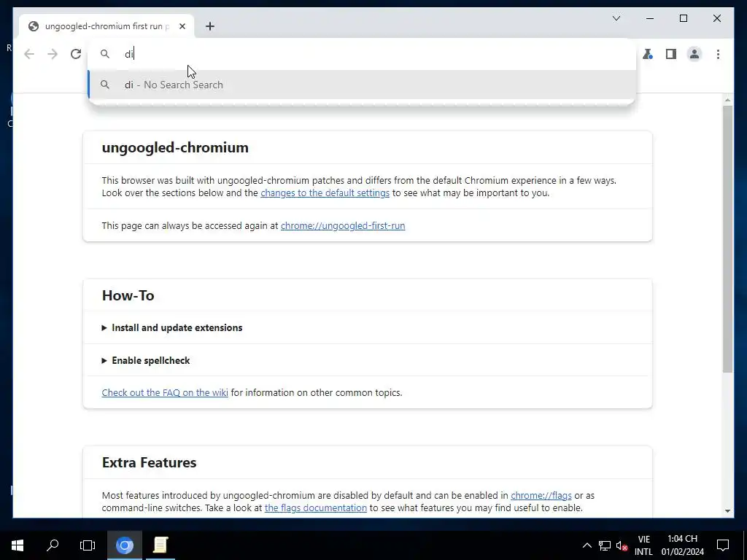
Task: Close the ungoogled-chromium first run tab
Action: point(182,26)
